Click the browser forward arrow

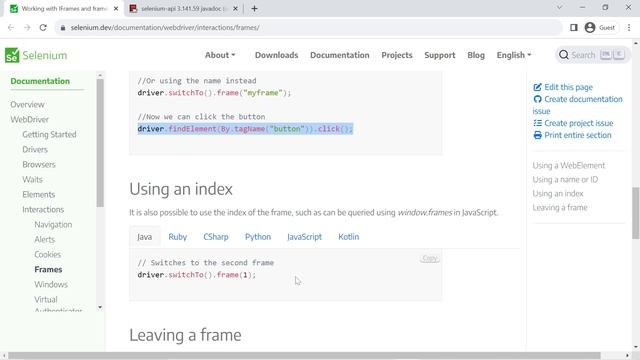coord(27,28)
